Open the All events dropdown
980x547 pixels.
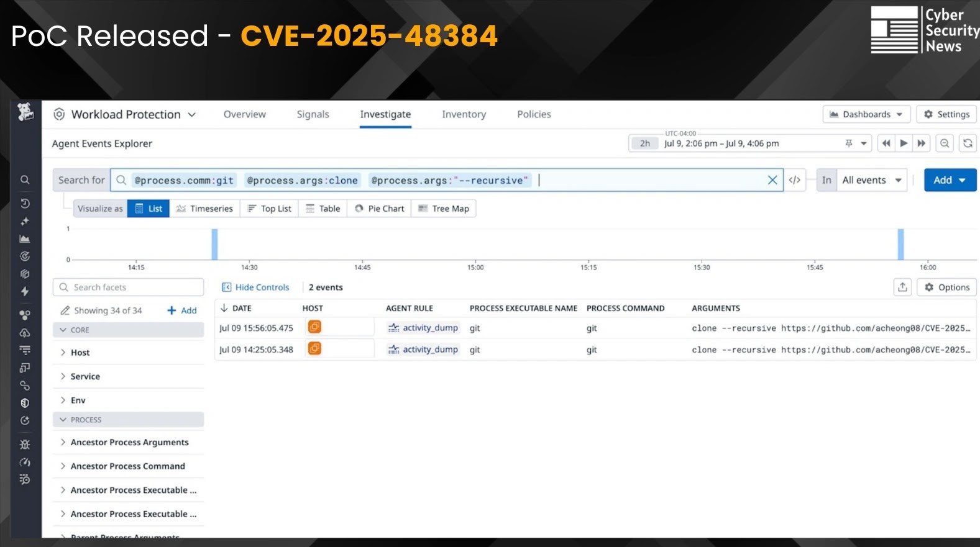pyautogui.click(x=872, y=180)
